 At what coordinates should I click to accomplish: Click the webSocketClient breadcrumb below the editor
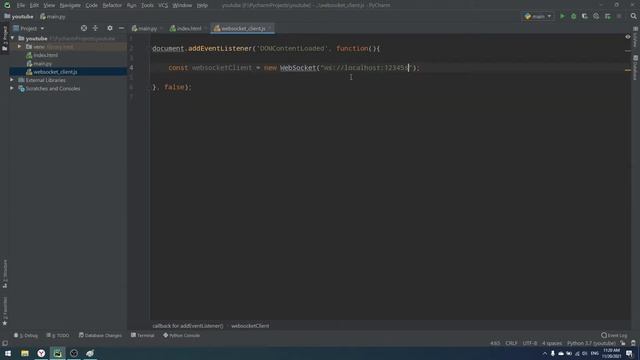click(x=250, y=326)
